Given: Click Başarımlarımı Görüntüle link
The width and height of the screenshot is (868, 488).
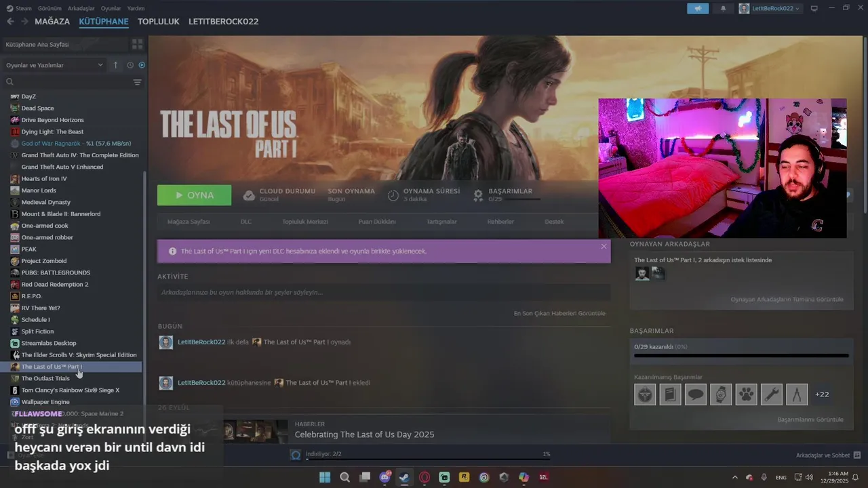Looking at the screenshot, I should click(810, 420).
